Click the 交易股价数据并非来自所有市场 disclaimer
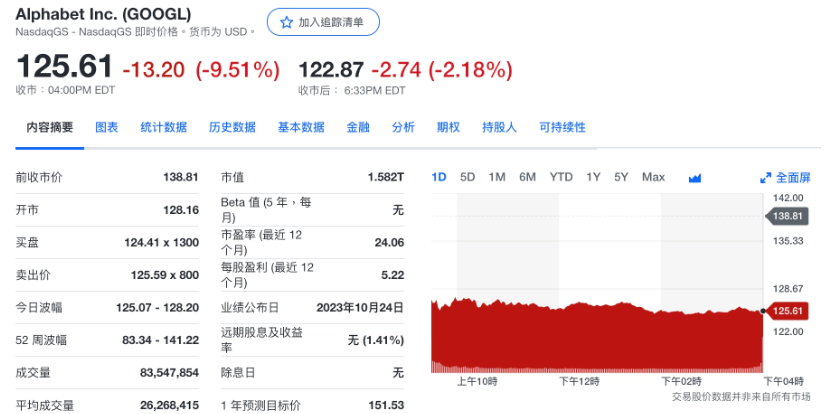 741,397
